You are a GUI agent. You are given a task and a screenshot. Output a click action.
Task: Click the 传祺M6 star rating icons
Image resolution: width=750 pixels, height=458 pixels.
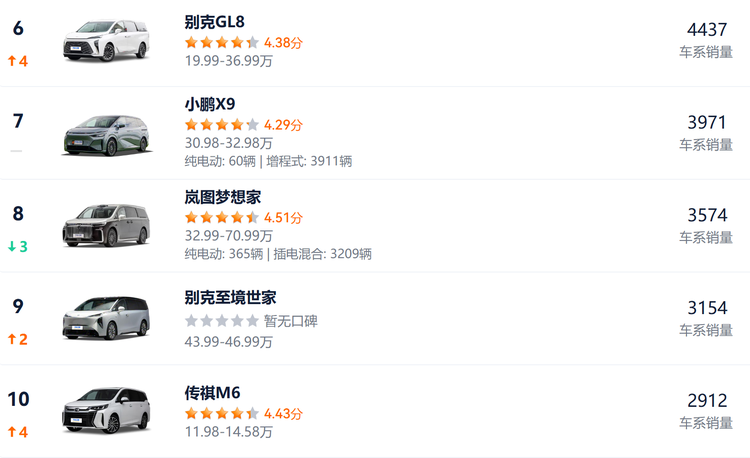(222, 413)
